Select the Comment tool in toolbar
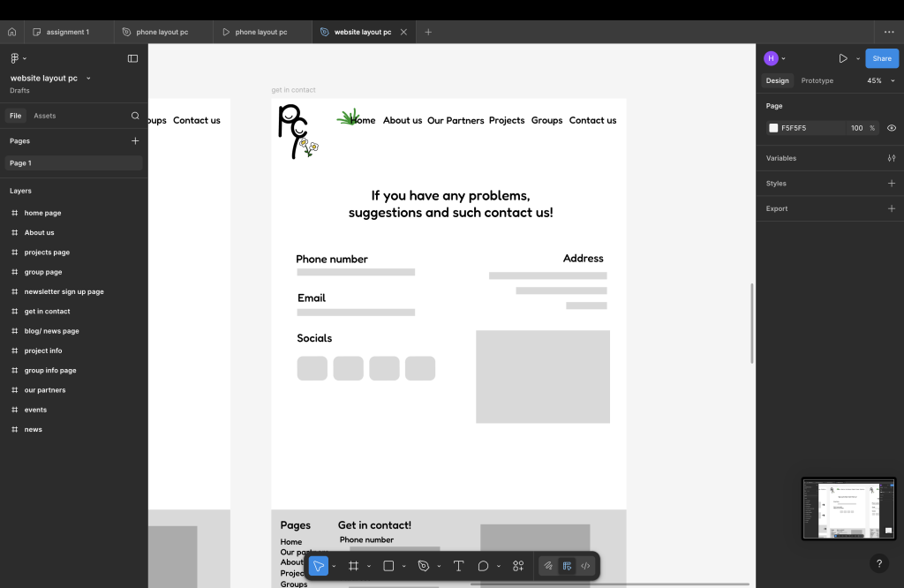Image resolution: width=904 pixels, height=588 pixels. tap(483, 566)
